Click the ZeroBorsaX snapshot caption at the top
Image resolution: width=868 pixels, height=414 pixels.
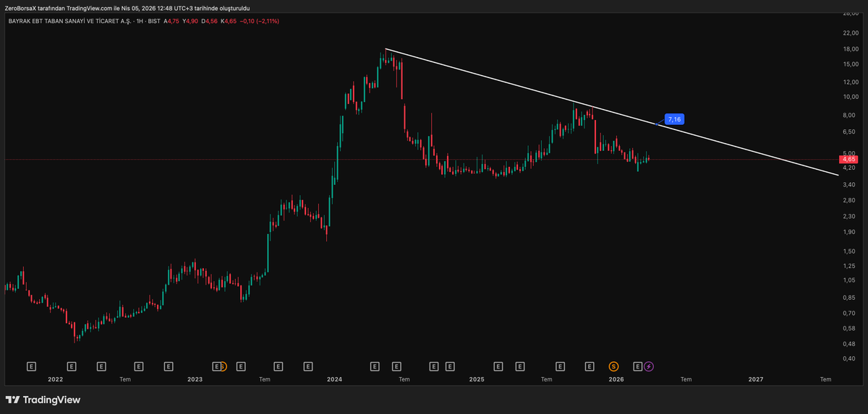coord(127,7)
